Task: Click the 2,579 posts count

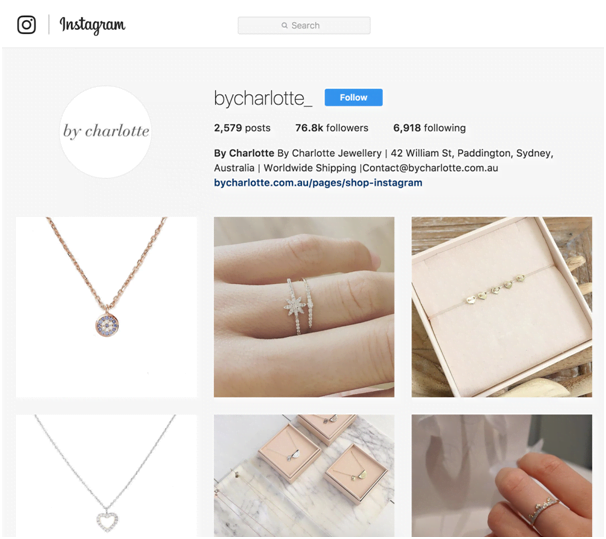Action: [x=242, y=128]
